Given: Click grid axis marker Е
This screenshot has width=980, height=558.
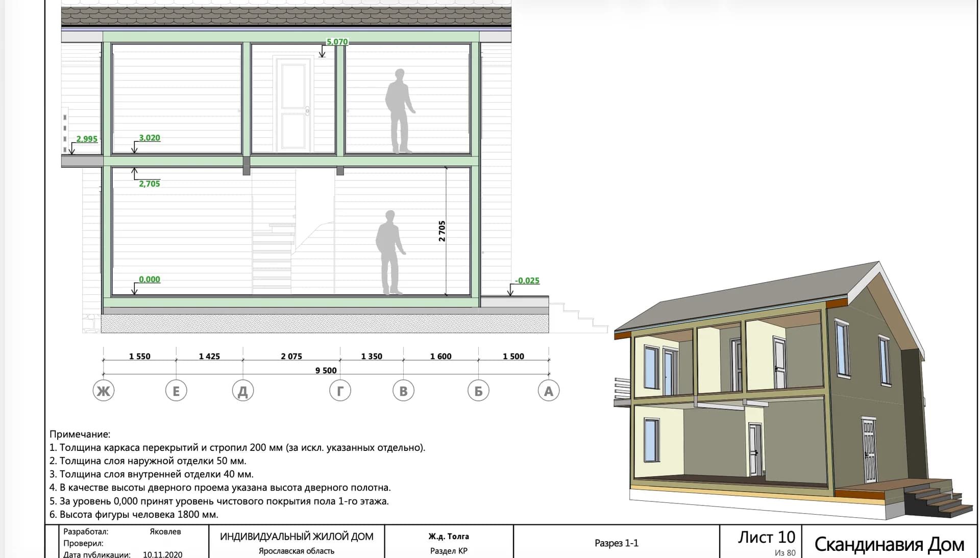Looking at the screenshot, I should (x=176, y=391).
